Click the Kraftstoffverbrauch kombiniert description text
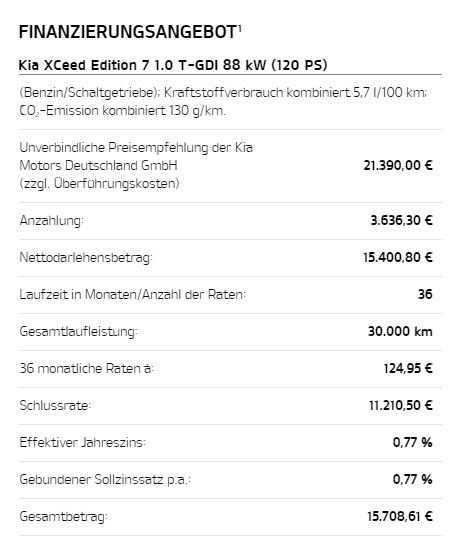Viewport: 470px width, 559px height. (x=223, y=93)
